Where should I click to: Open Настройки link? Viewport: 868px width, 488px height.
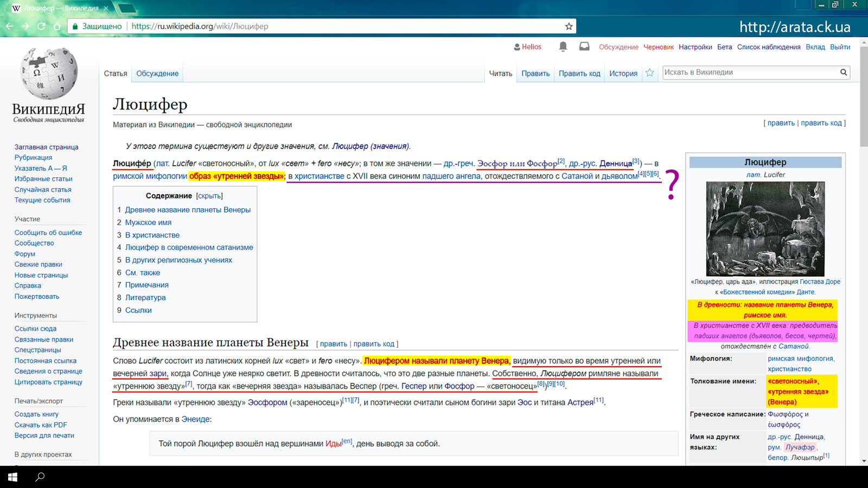pyautogui.click(x=695, y=47)
